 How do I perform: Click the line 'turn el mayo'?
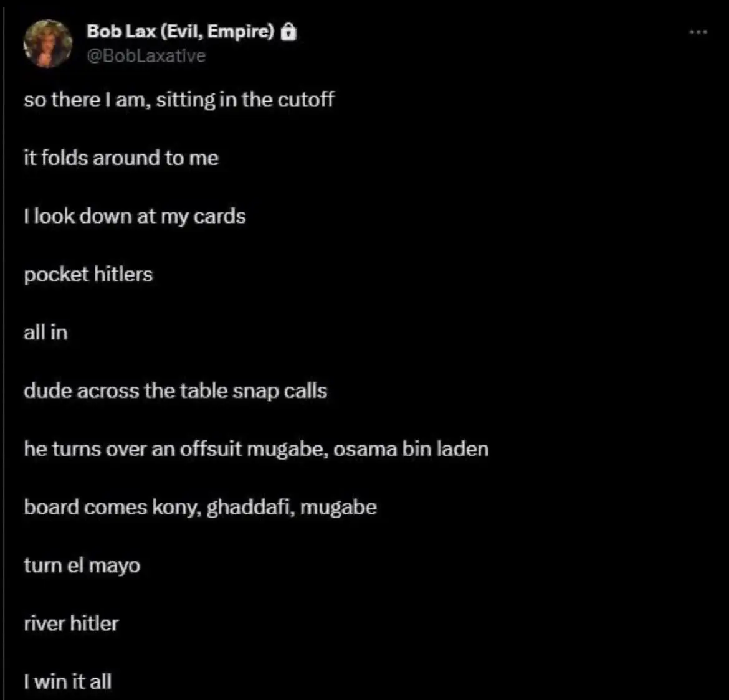coord(82,565)
